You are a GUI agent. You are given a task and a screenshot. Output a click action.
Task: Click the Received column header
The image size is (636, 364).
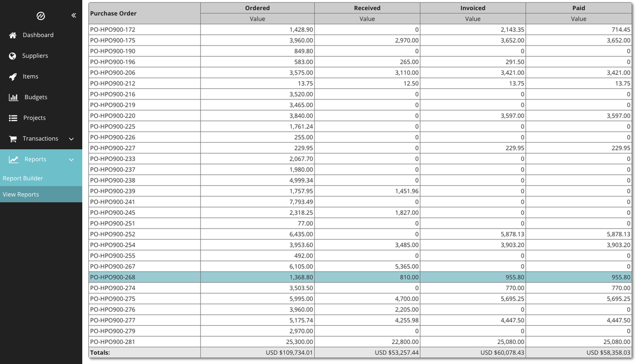pyautogui.click(x=367, y=8)
